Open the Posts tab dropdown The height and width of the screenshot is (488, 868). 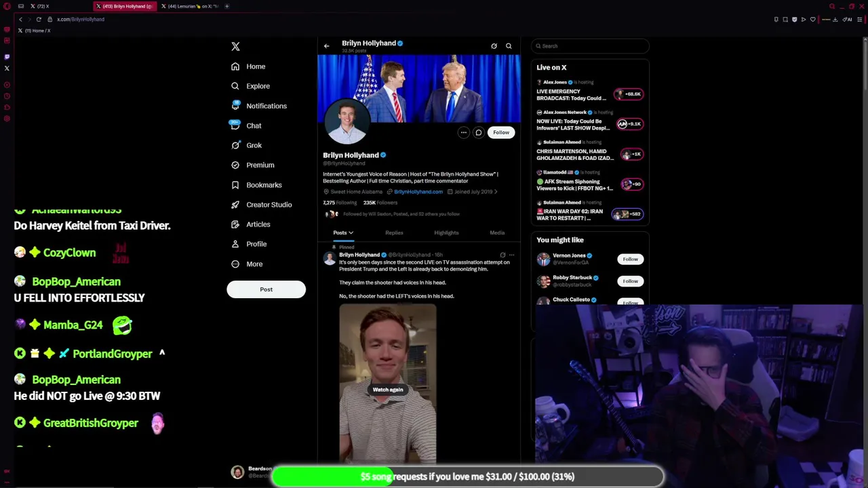pyautogui.click(x=343, y=232)
